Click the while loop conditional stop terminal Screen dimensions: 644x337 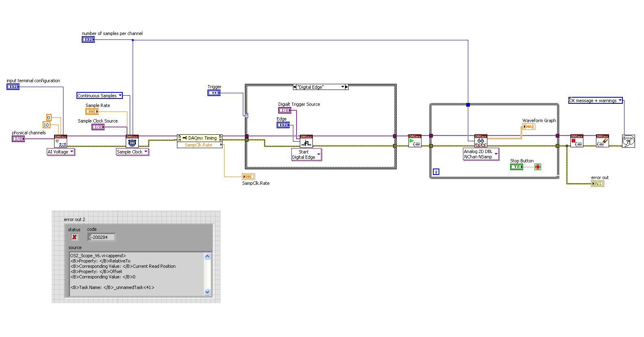pyautogui.click(x=538, y=167)
